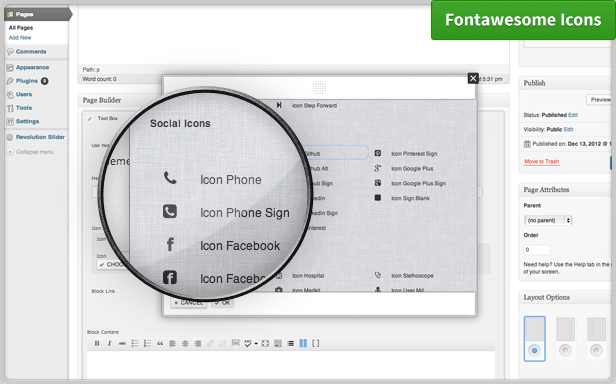Align text left in editor
Image resolution: width=616 pixels, height=384 pixels.
click(x=172, y=344)
